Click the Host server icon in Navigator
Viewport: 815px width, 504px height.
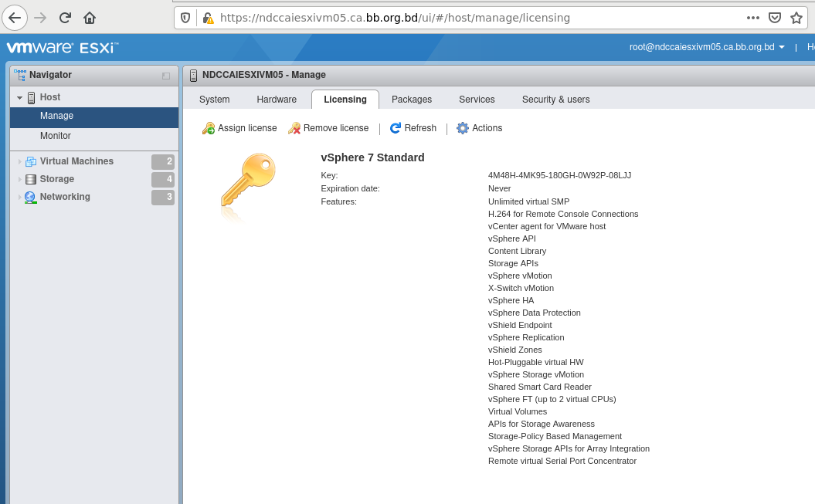coord(31,97)
